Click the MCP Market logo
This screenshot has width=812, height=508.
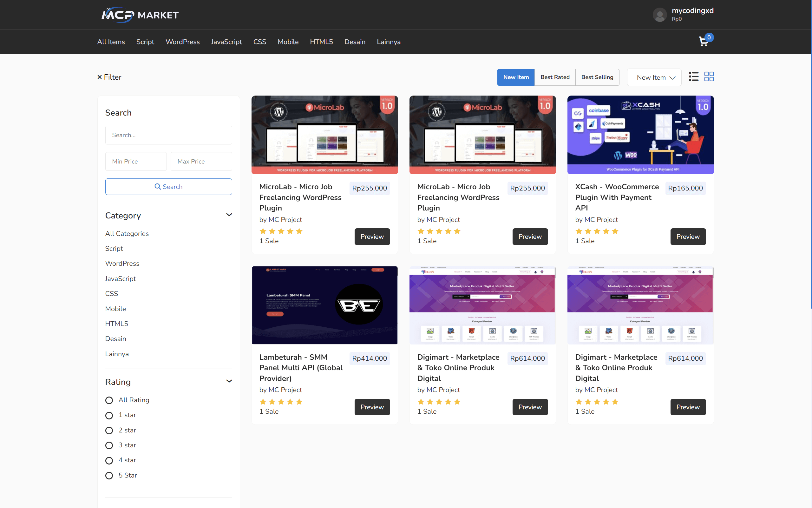[140, 15]
